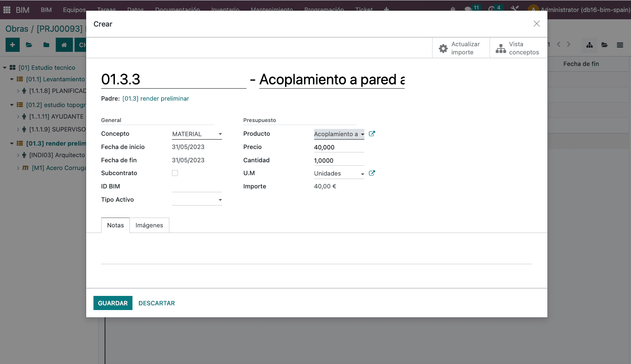
Task: Expand the [M1] Acero Corruga row
Action: tap(18, 168)
